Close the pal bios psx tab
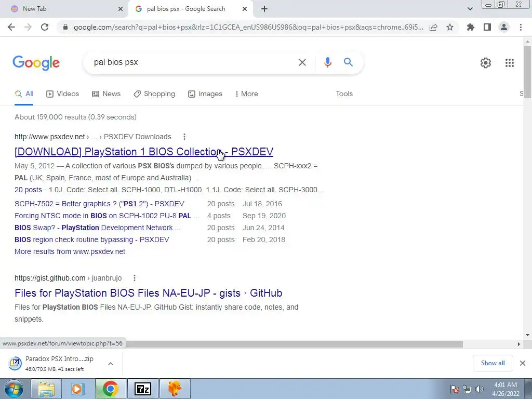Viewport: 532px width, 399px height. coord(245,9)
